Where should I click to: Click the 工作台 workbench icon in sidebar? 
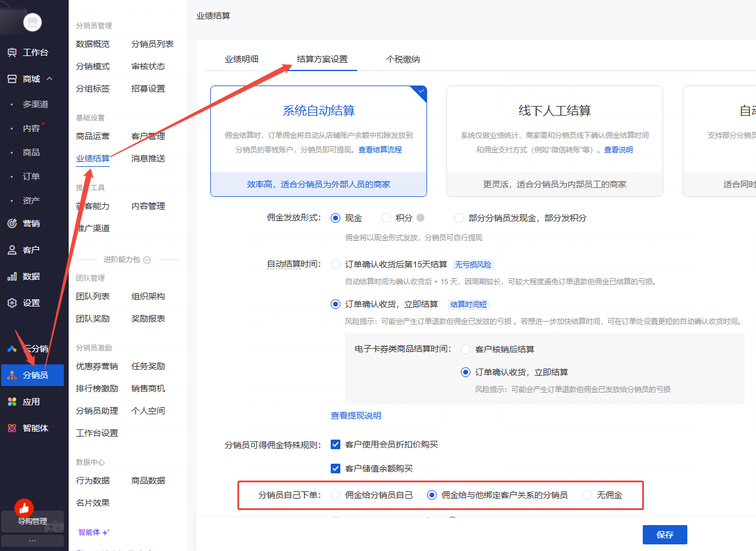[x=12, y=52]
